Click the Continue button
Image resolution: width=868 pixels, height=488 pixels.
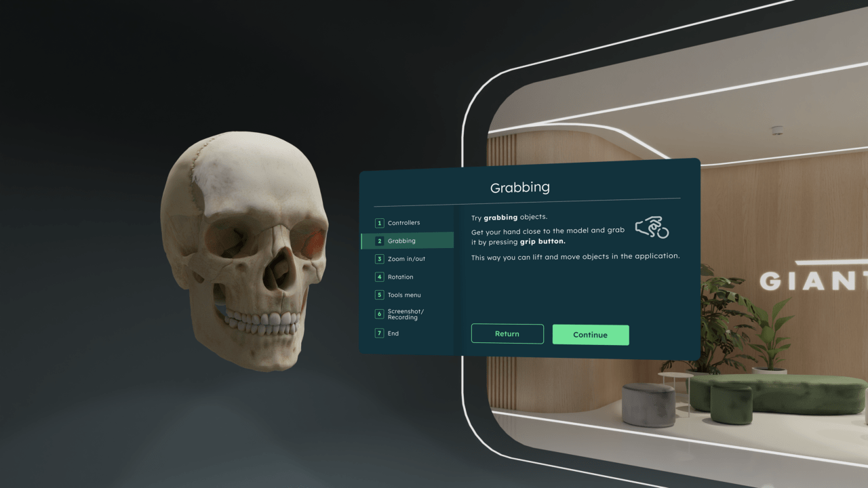(590, 334)
